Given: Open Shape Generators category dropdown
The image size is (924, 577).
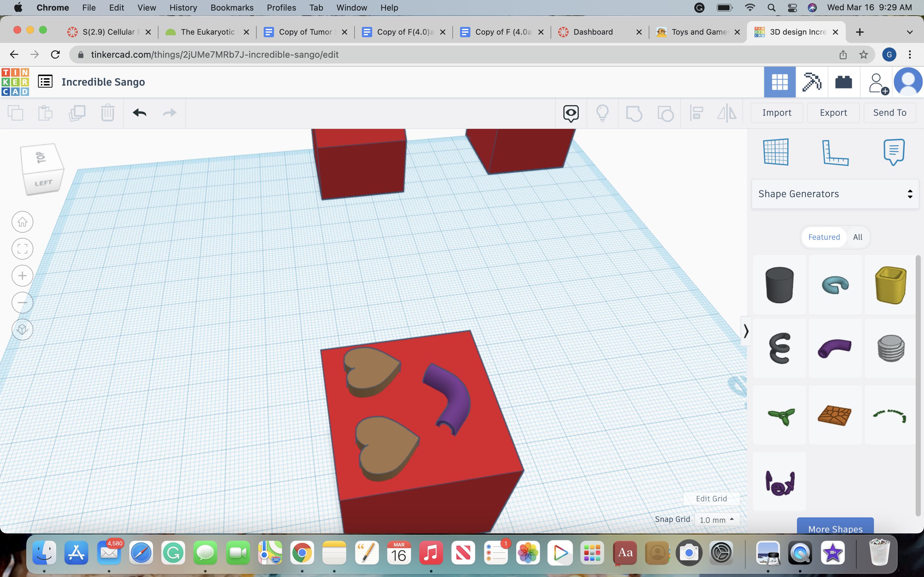Looking at the screenshot, I should (x=835, y=194).
